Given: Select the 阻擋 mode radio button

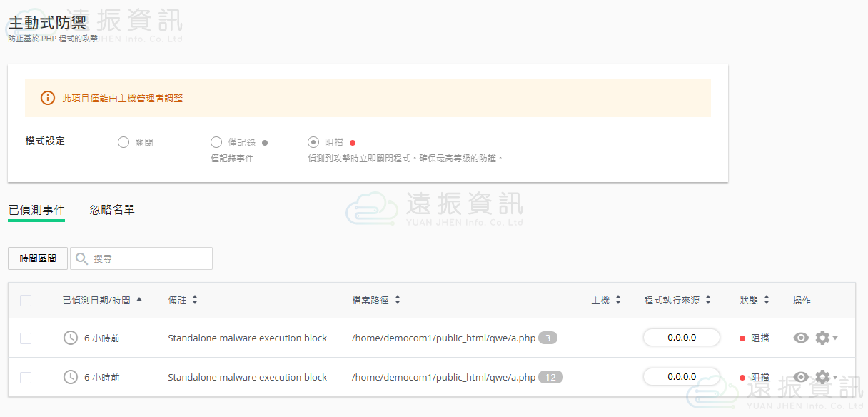Looking at the screenshot, I should pyautogui.click(x=313, y=142).
